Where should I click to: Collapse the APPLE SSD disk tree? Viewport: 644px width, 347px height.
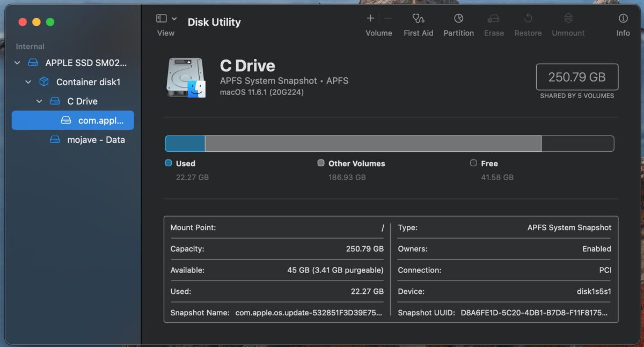17,63
